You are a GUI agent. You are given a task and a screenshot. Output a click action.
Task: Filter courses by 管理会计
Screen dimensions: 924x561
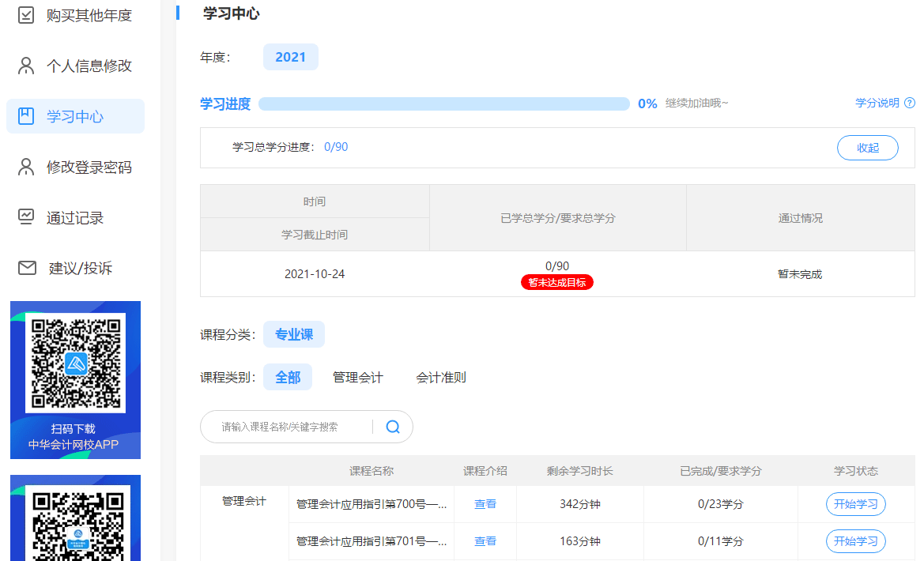pyautogui.click(x=357, y=378)
